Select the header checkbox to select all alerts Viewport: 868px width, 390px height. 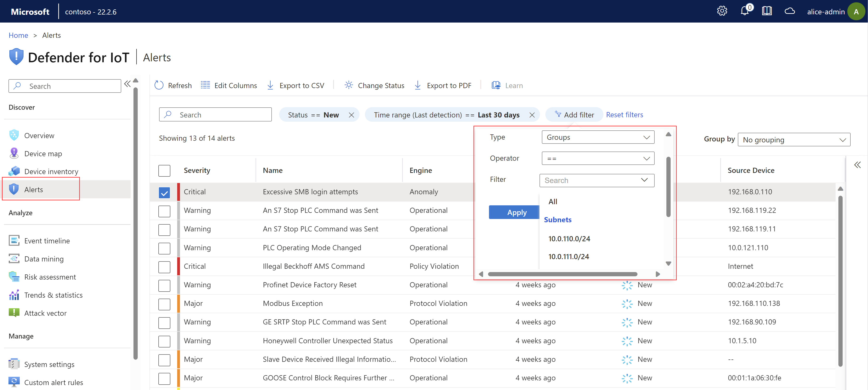coord(164,171)
